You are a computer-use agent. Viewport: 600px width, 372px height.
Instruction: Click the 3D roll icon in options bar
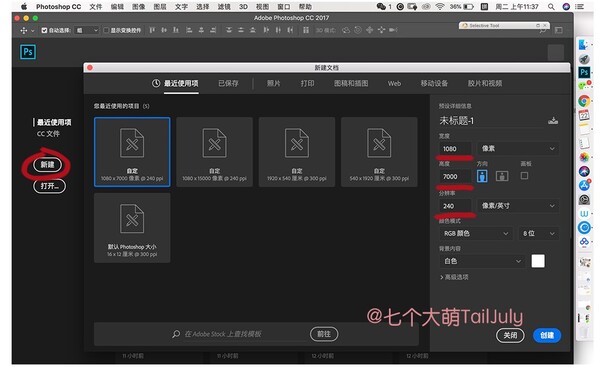coord(358,30)
